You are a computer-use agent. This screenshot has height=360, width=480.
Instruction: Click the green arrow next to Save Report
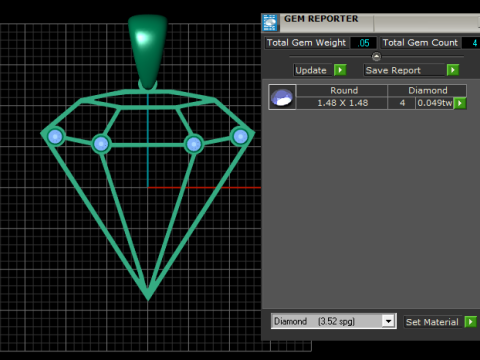click(x=453, y=70)
